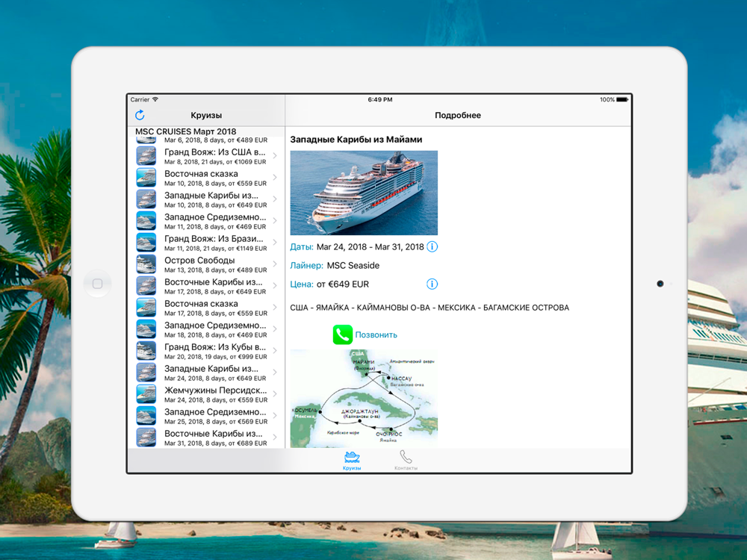747x560 pixels.
Task: Switch to the Контакты tab
Action: click(406, 461)
